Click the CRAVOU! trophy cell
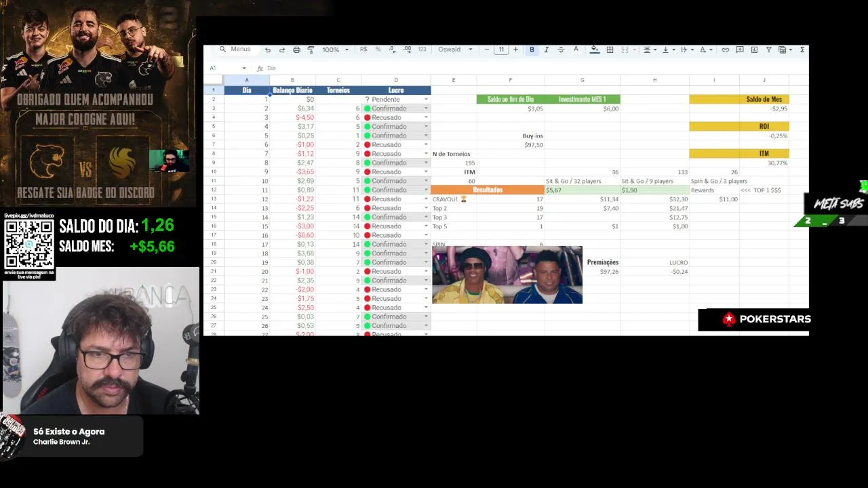 tap(454, 199)
